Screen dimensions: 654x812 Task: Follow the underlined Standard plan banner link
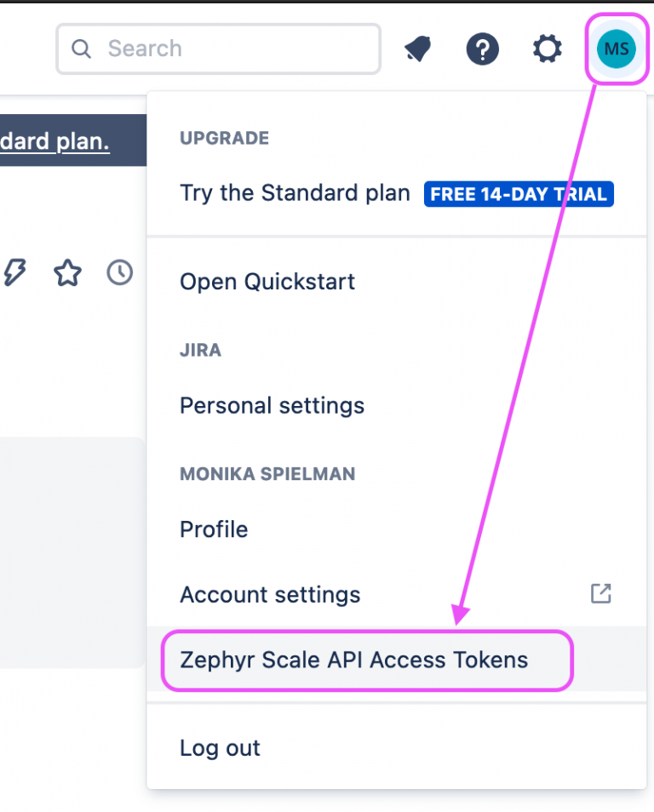(54, 140)
